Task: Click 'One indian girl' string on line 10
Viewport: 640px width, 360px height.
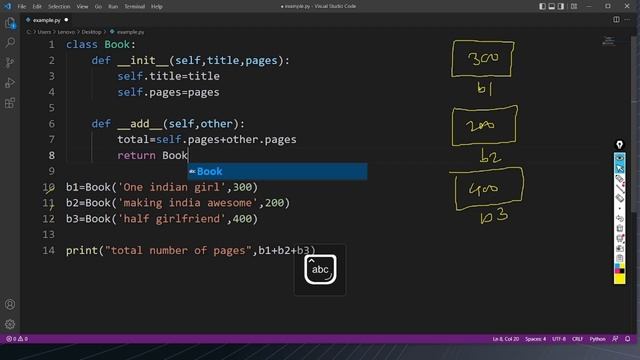Action: click(x=171, y=187)
